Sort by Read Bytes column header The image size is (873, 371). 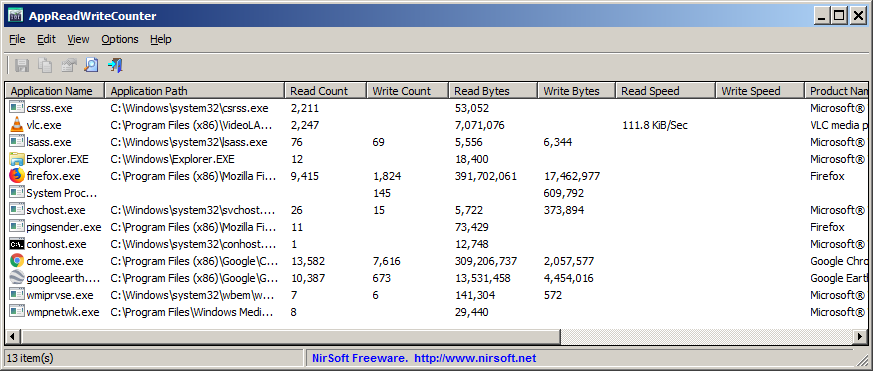point(493,91)
